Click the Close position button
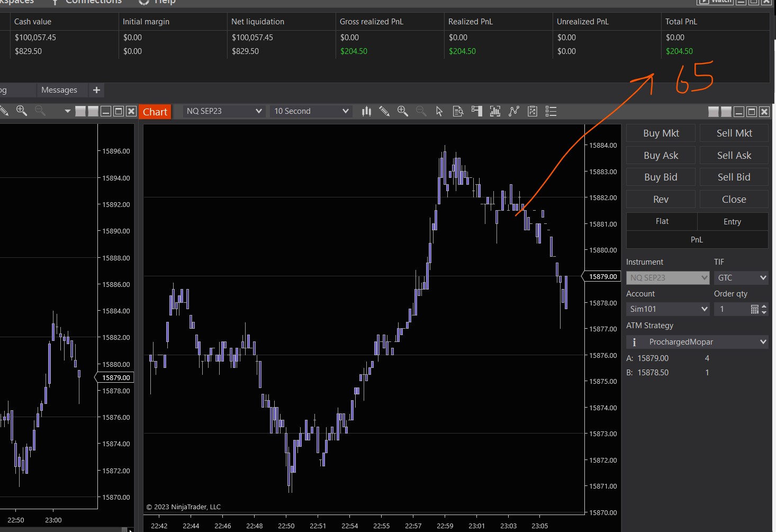Viewport: 776px width, 532px height. [x=734, y=199]
